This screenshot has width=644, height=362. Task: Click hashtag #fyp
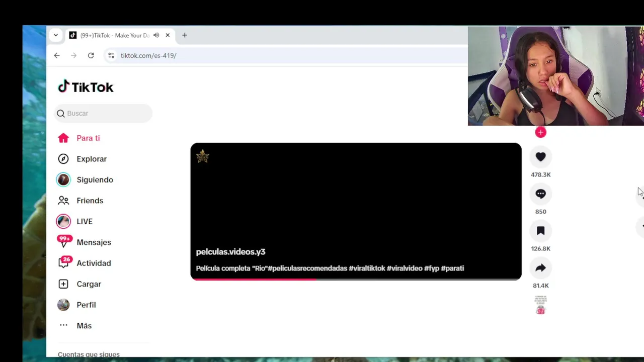coord(432,268)
